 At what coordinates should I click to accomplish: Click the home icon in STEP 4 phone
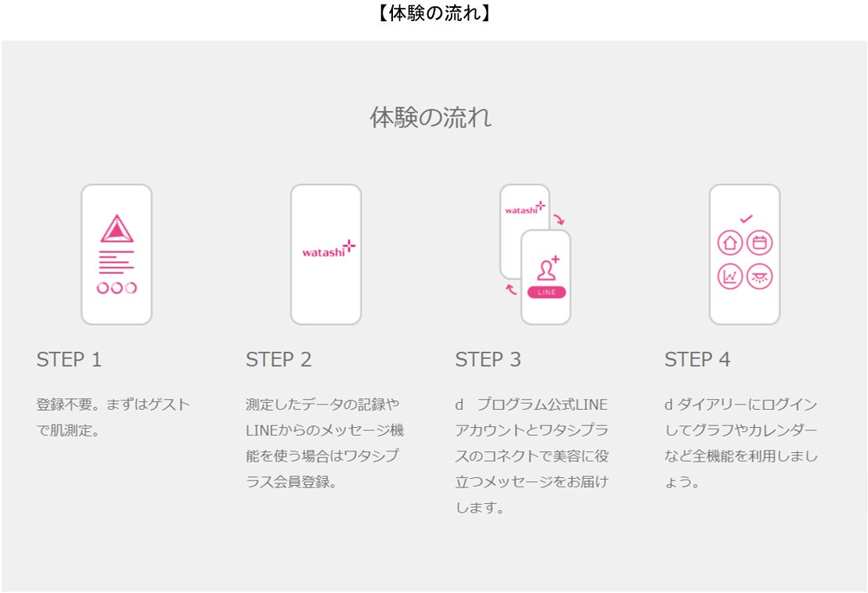pyautogui.click(x=729, y=243)
